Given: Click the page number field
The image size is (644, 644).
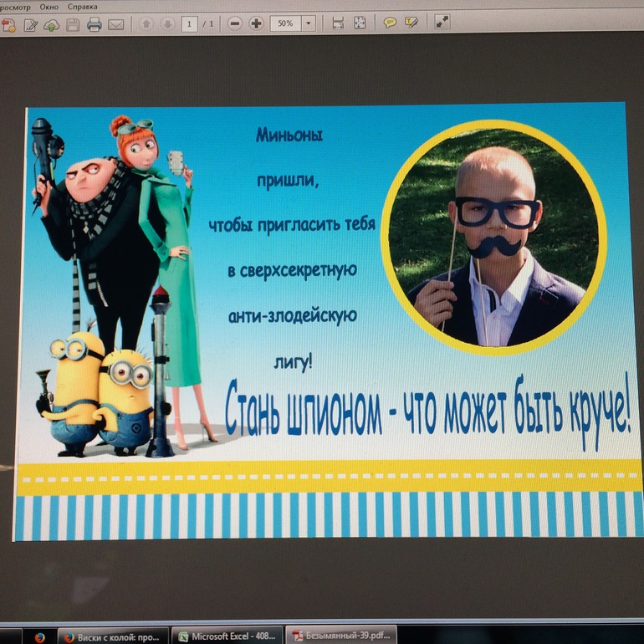Looking at the screenshot, I should [x=189, y=23].
